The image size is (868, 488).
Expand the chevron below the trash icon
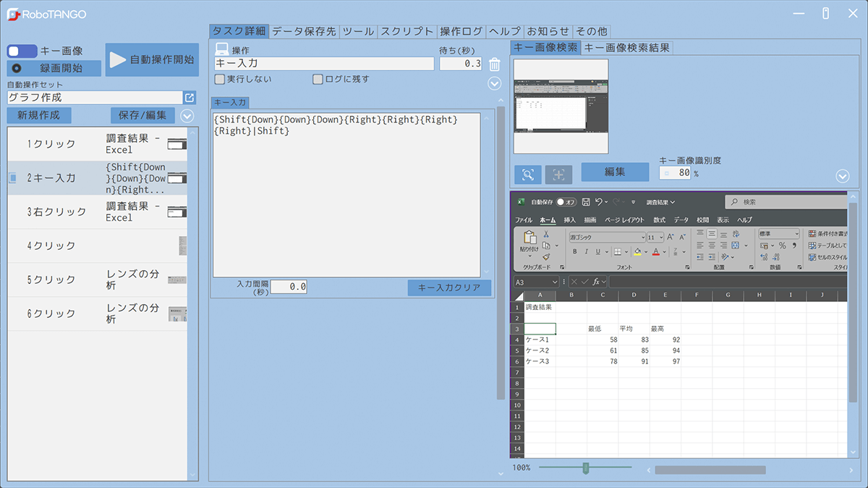point(495,83)
